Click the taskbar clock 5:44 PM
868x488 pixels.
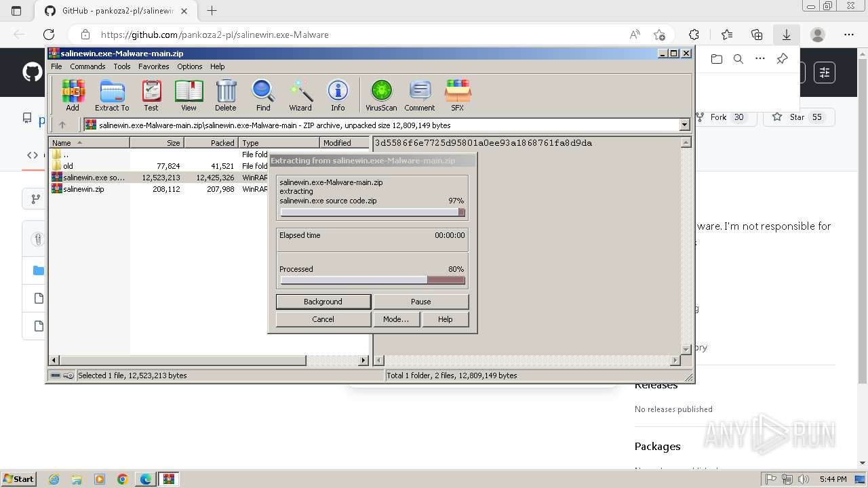(833, 479)
